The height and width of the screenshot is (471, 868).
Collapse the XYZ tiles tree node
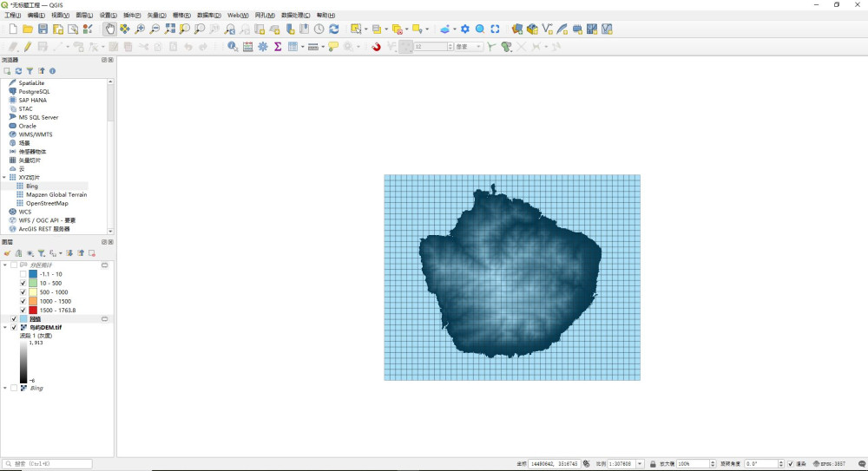pyautogui.click(x=4, y=178)
